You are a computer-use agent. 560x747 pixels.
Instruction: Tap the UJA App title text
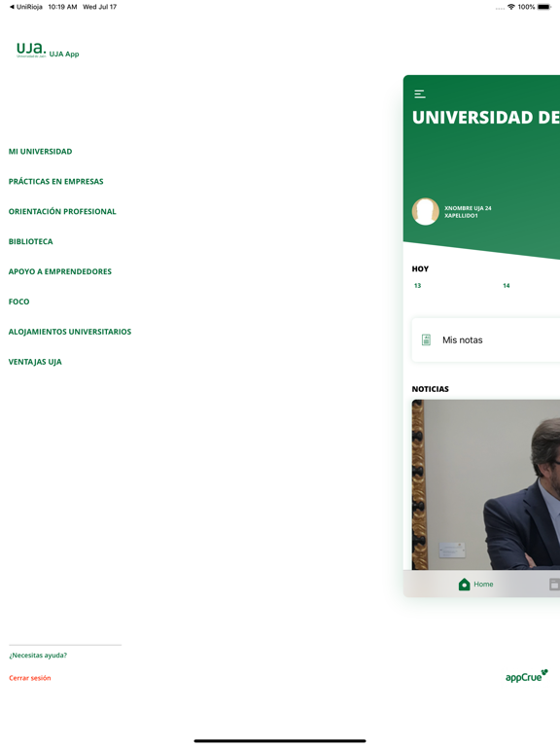[x=64, y=53]
